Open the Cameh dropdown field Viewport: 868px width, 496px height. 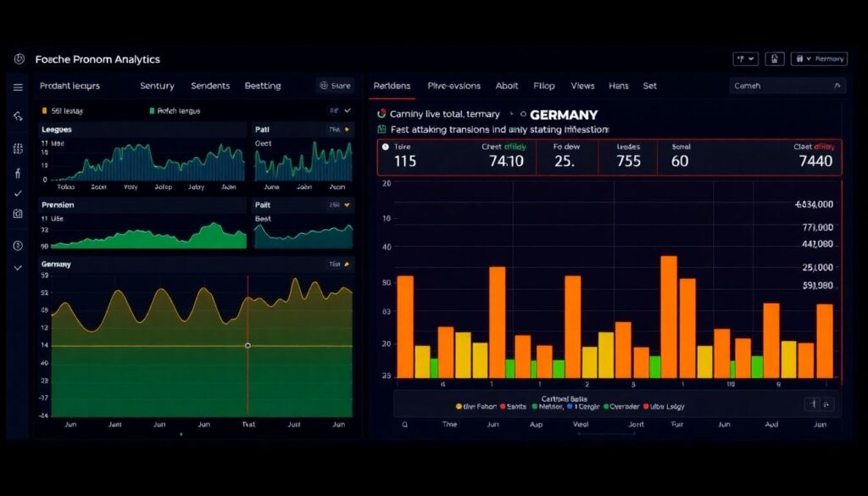tap(787, 86)
